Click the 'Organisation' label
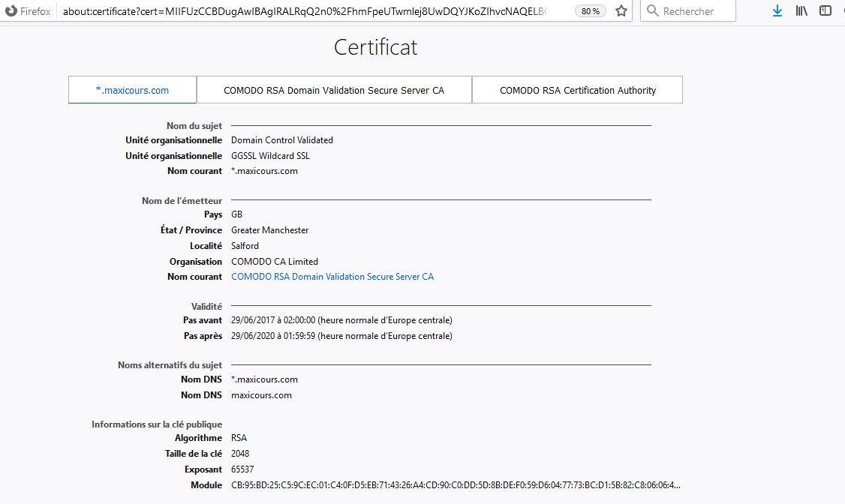Image resolution: width=845 pixels, height=504 pixels. coord(196,261)
